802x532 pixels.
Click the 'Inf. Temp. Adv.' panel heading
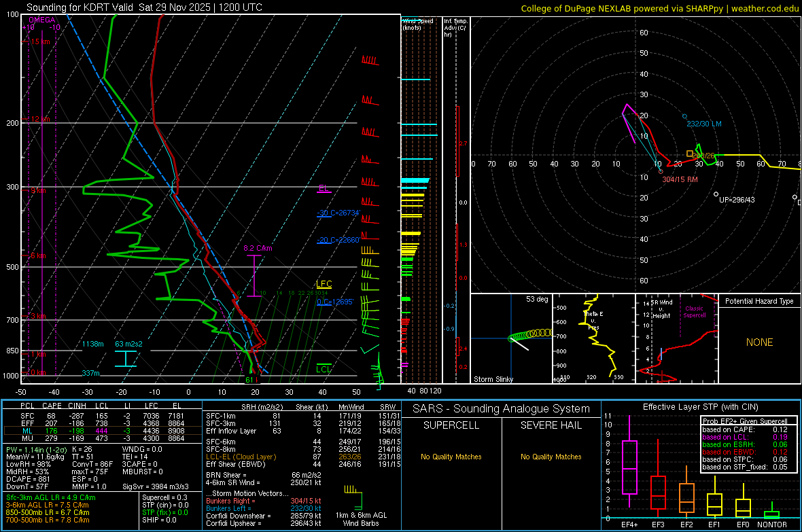[x=455, y=28]
